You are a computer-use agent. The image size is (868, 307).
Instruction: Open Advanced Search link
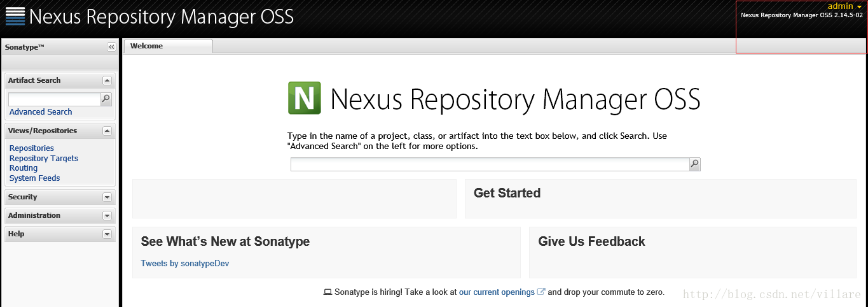coord(41,111)
